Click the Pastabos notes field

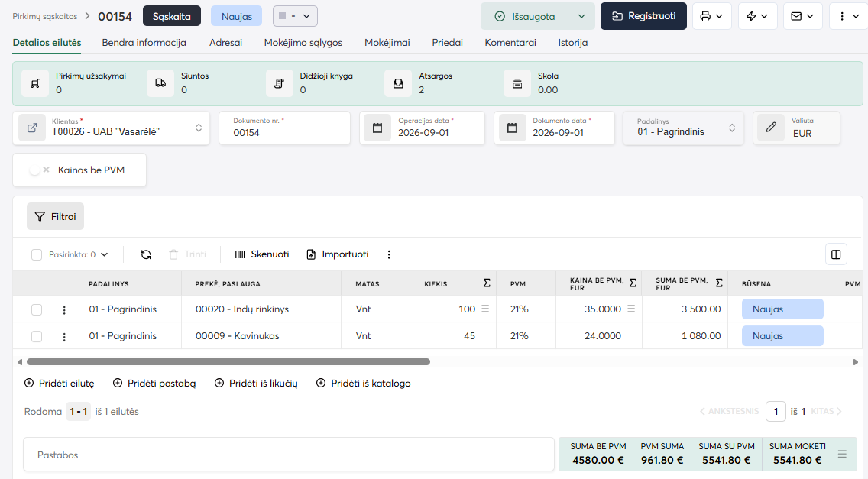point(288,455)
